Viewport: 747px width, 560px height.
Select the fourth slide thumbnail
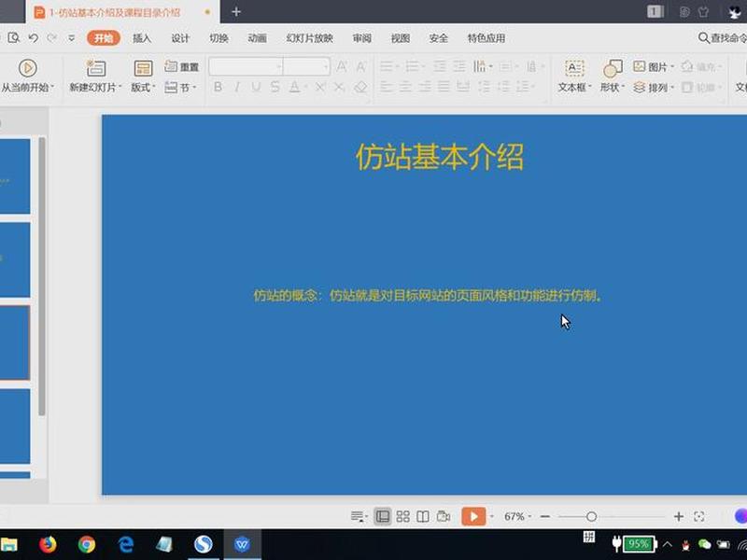(x=15, y=427)
